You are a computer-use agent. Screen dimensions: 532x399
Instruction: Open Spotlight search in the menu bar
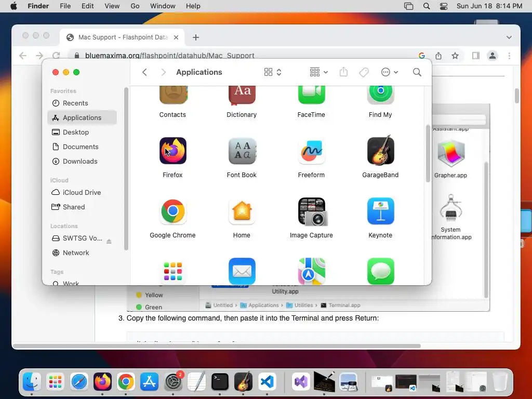click(427, 6)
